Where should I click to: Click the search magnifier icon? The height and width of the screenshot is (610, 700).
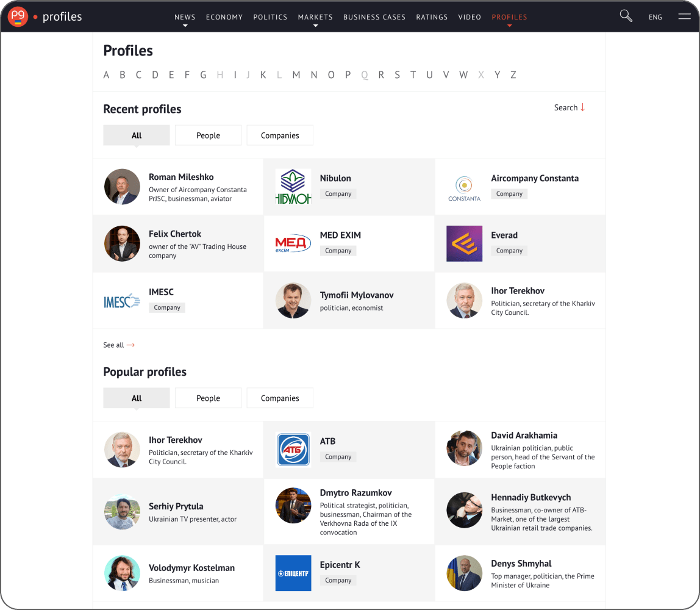click(626, 16)
